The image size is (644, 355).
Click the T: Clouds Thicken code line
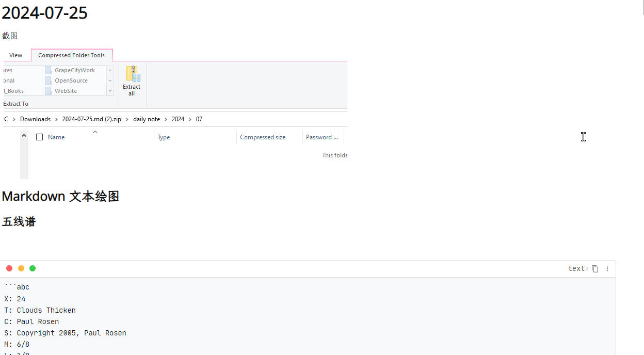[40, 310]
